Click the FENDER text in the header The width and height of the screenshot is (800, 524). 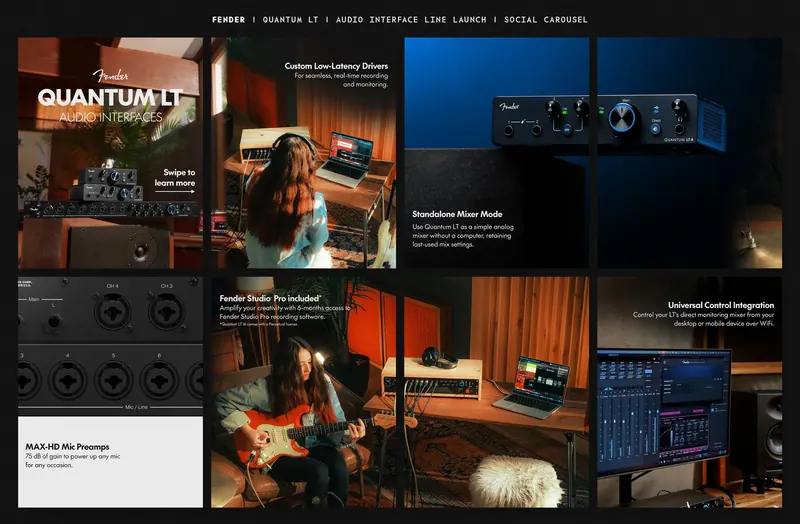point(229,20)
